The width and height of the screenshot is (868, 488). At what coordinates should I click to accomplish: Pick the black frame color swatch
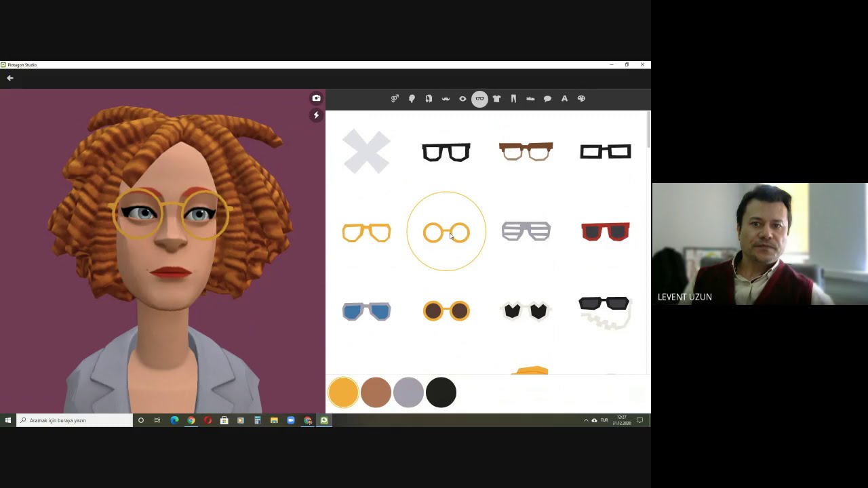(441, 392)
